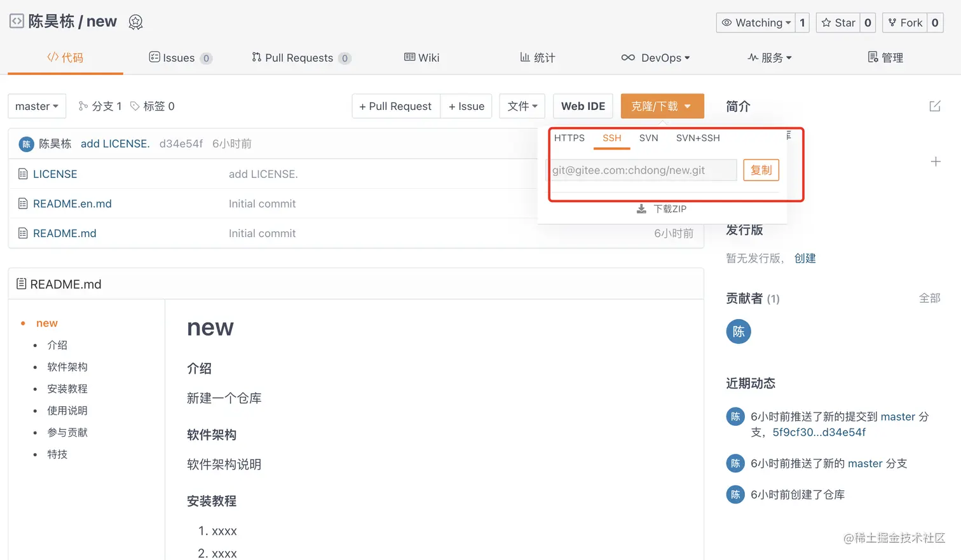
Task: Open the Issues tab
Action: point(181,58)
